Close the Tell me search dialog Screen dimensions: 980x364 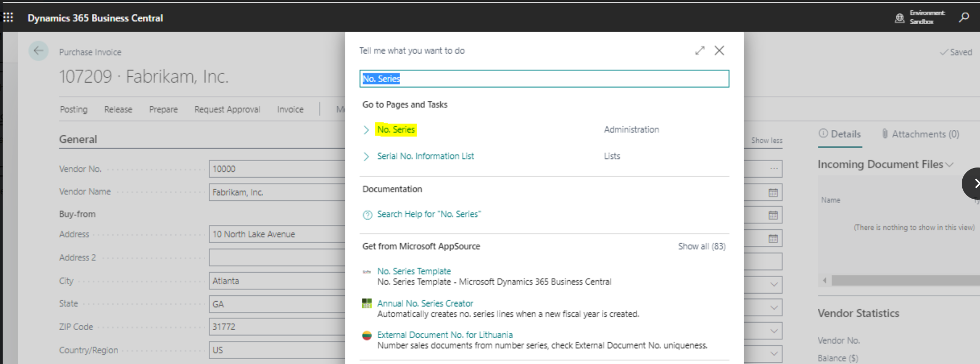(719, 50)
